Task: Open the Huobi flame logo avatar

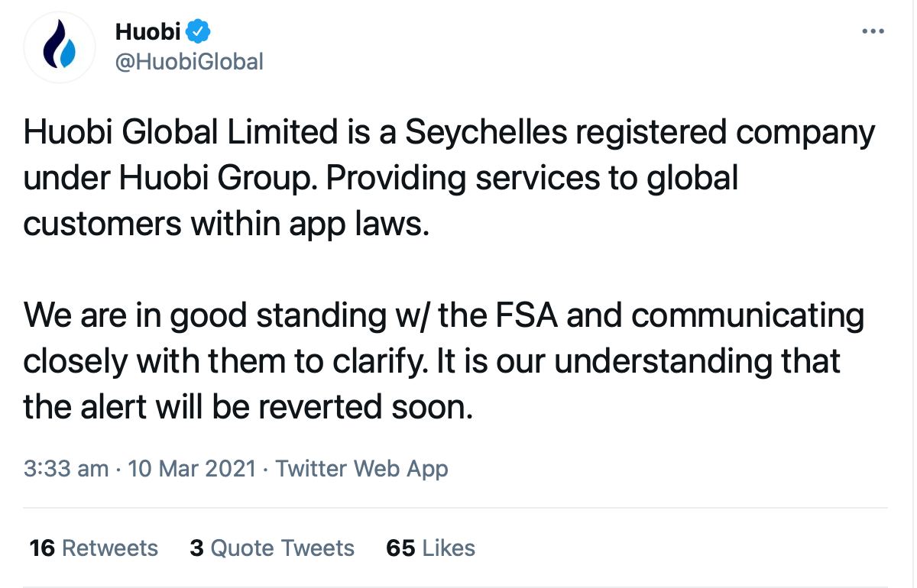Action: pyautogui.click(x=59, y=48)
